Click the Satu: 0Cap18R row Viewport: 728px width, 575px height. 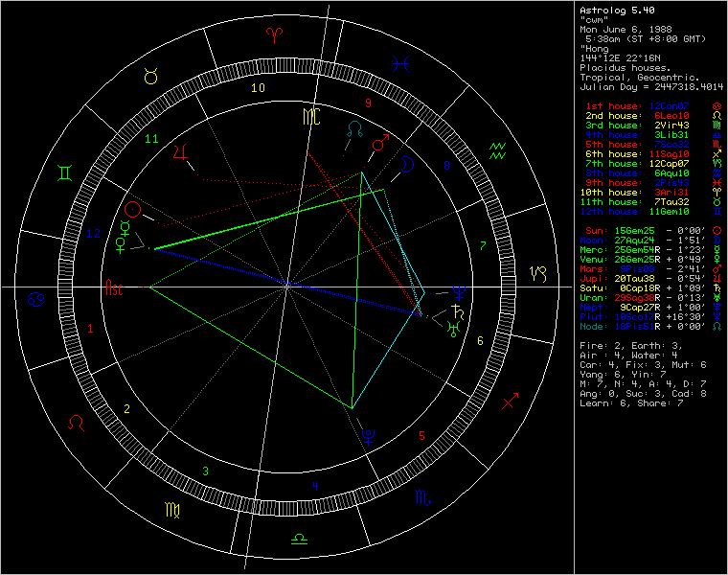(650, 287)
